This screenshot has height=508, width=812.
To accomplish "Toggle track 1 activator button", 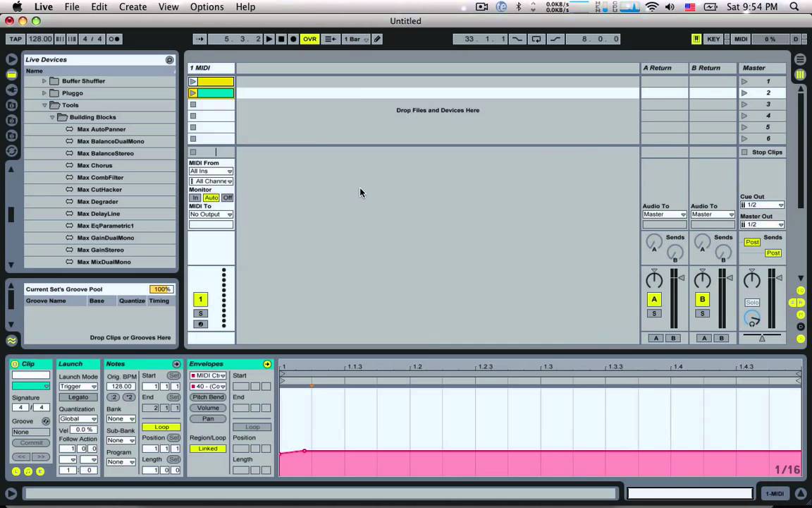I will [200, 300].
